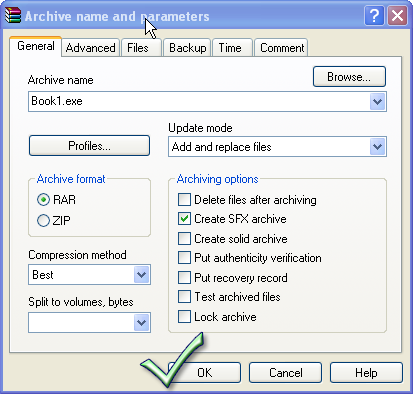This screenshot has width=413, height=394.
Task: Expand the Split to volumes dropdown arrow
Action: click(141, 322)
